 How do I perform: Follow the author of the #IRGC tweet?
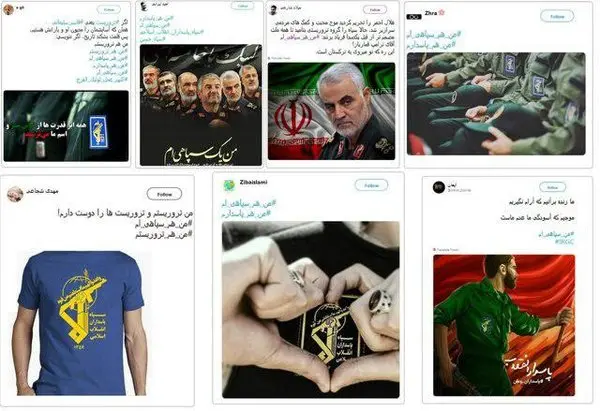click(x=552, y=188)
